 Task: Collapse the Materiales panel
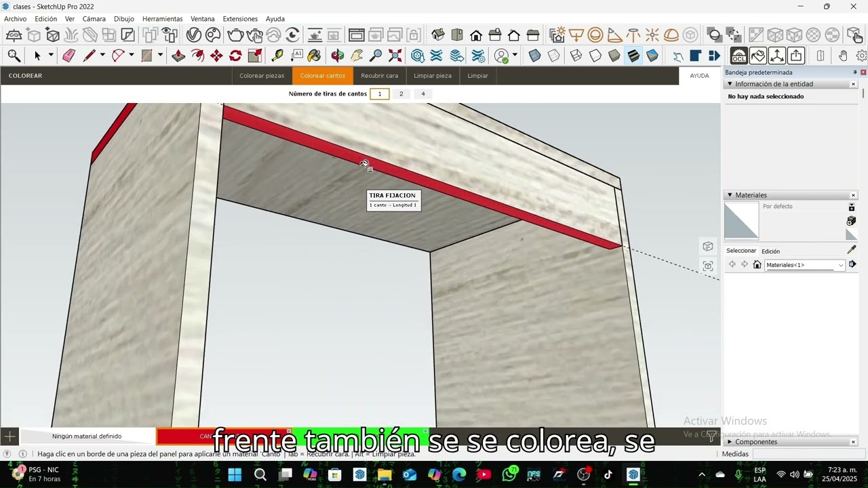[x=730, y=195]
